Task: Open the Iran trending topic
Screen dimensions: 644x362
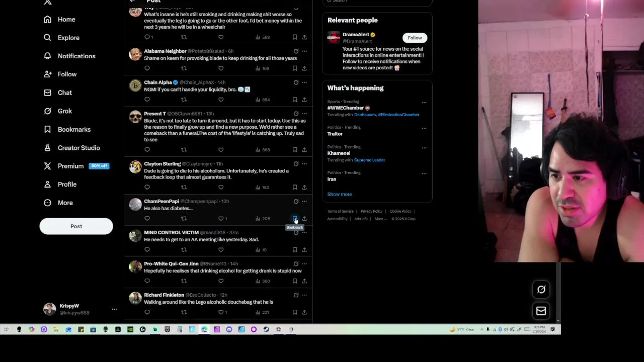Action: click(x=332, y=179)
